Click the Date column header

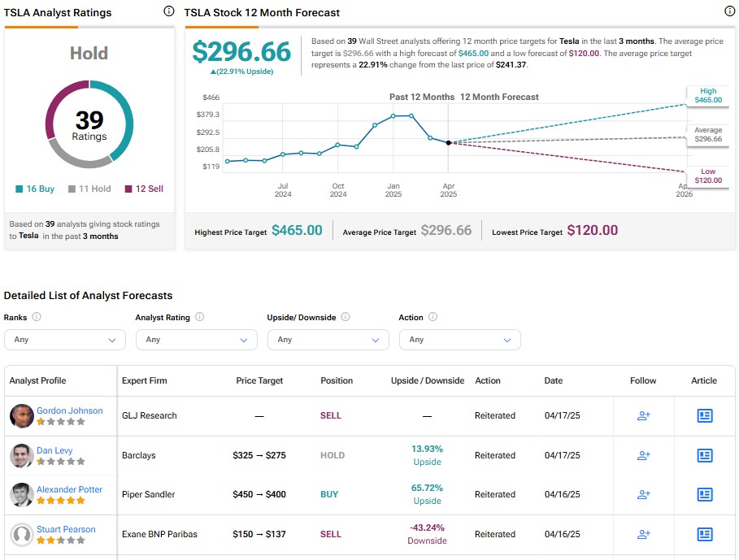pos(554,380)
